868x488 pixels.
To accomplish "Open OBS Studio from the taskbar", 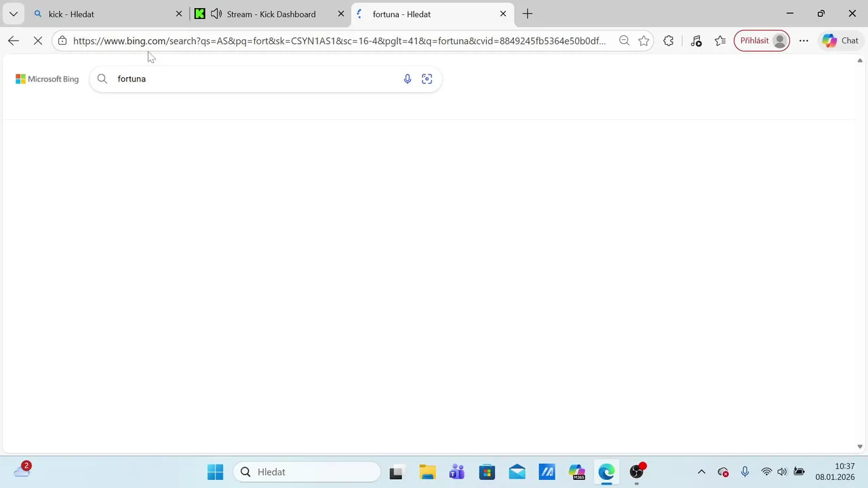I will click(x=637, y=472).
